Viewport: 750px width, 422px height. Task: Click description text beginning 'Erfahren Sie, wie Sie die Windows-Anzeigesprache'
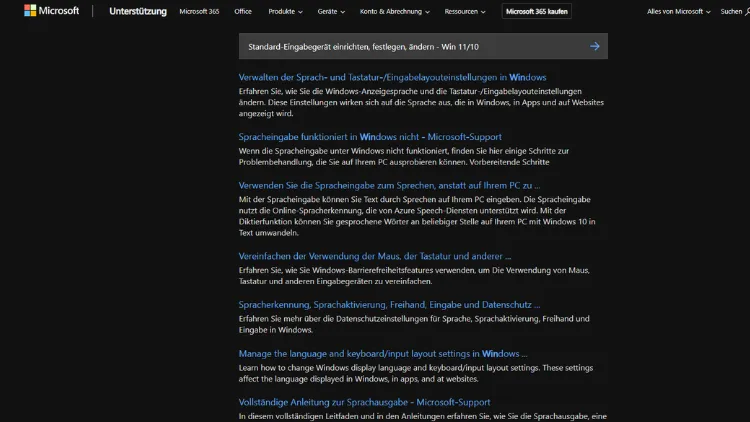(x=421, y=102)
